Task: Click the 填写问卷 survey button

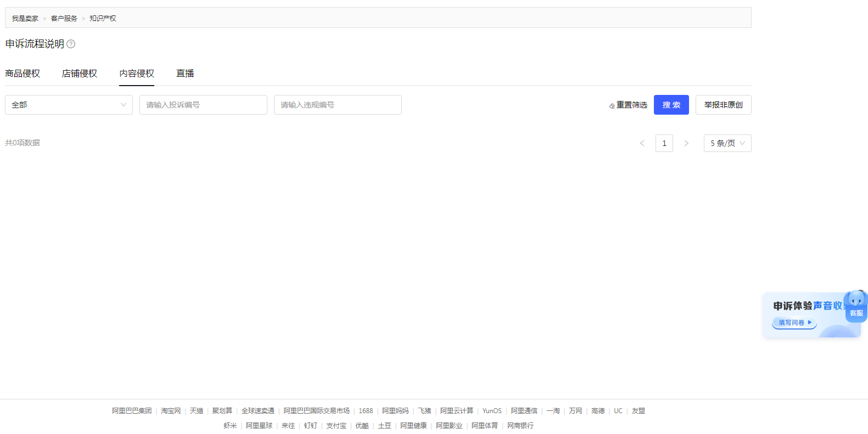Action: [x=794, y=323]
